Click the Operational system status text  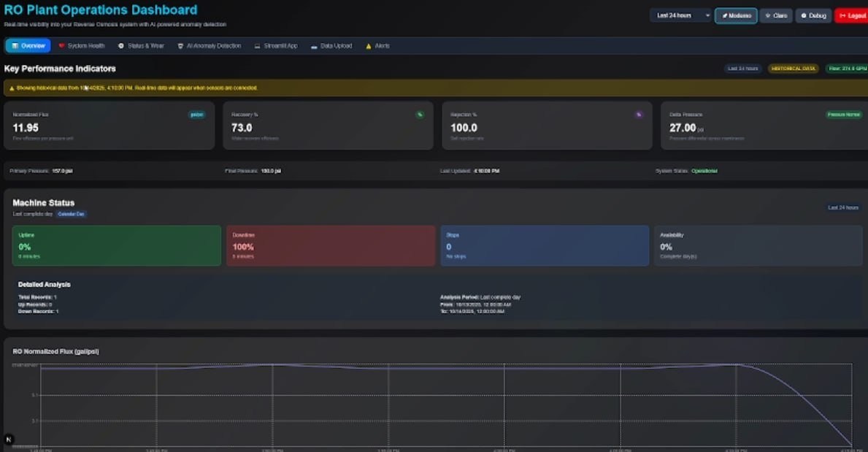[x=704, y=171]
